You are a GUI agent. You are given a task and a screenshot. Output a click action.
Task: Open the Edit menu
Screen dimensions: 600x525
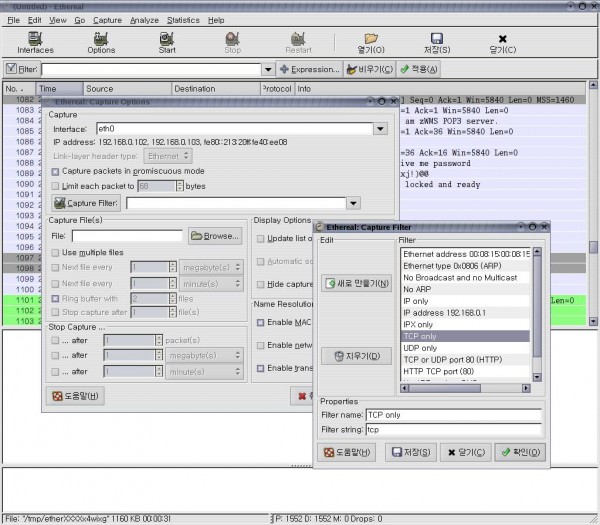pyautogui.click(x=34, y=20)
